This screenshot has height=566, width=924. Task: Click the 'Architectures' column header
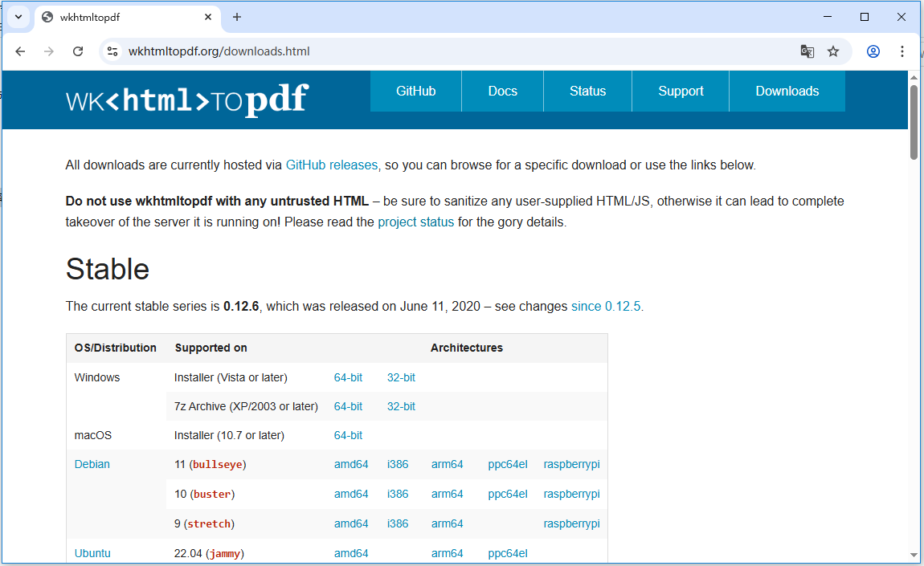467,348
